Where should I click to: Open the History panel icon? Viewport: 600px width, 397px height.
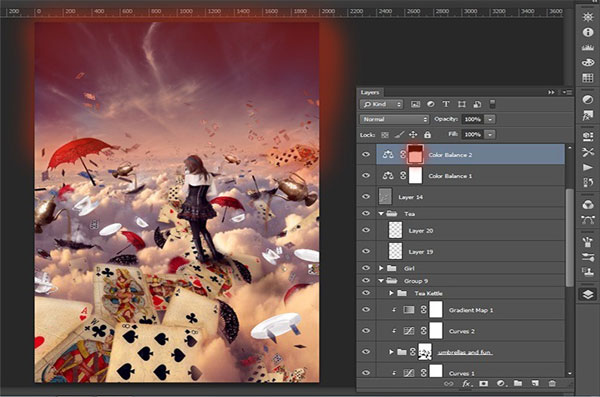[x=588, y=183]
